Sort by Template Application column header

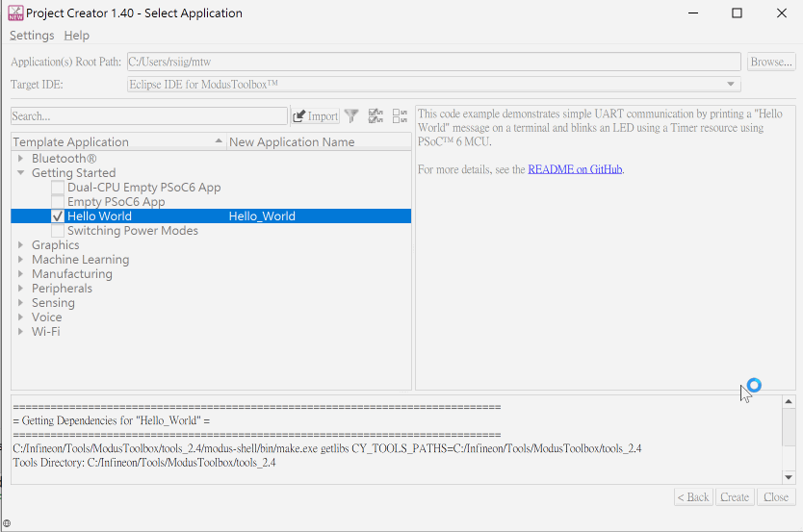118,141
